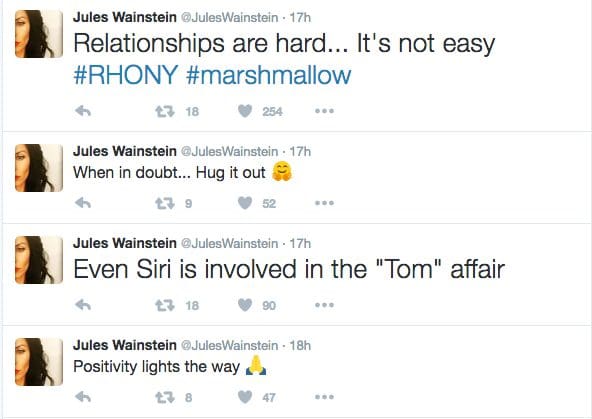This screenshot has width=592, height=419.
Task: Reply to the 'Even Siri is involved' tweet
Action: pos(83,305)
